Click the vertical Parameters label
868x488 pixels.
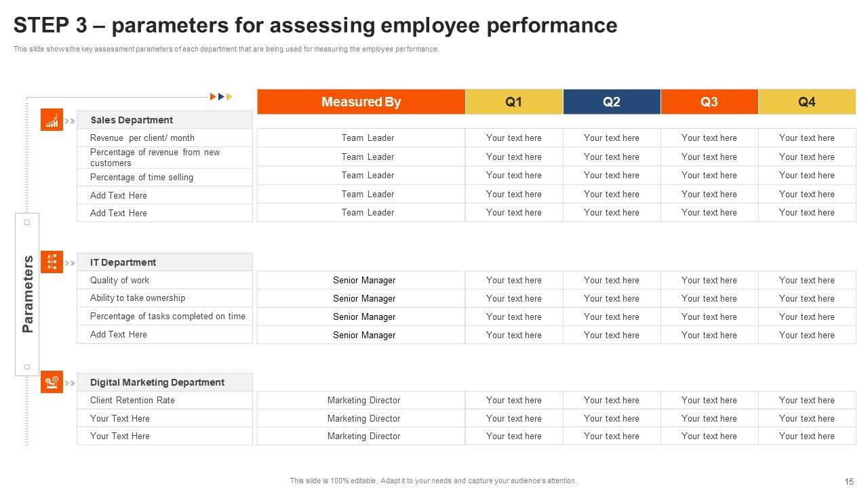(x=28, y=294)
